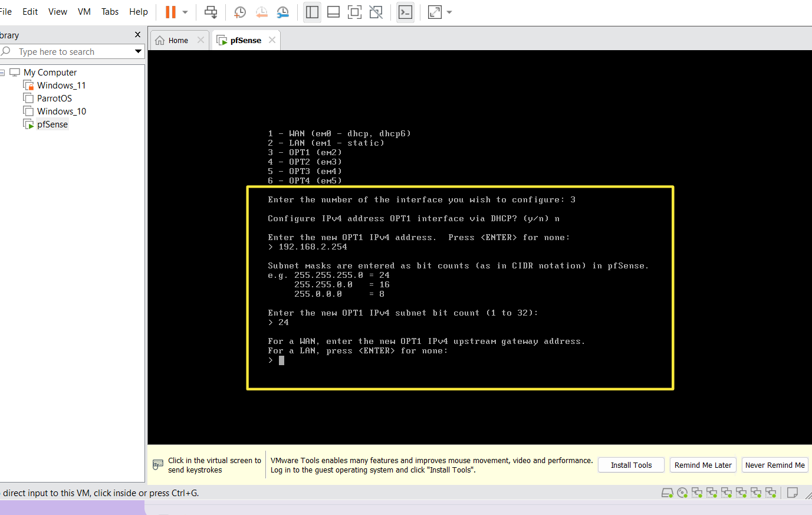Send Ctrl+Alt+Del to the virtual machine
812x515 pixels.
[x=211, y=12]
